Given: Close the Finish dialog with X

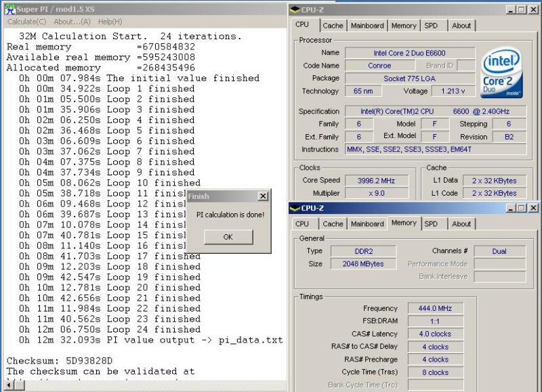Looking at the screenshot, I should (263, 196).
